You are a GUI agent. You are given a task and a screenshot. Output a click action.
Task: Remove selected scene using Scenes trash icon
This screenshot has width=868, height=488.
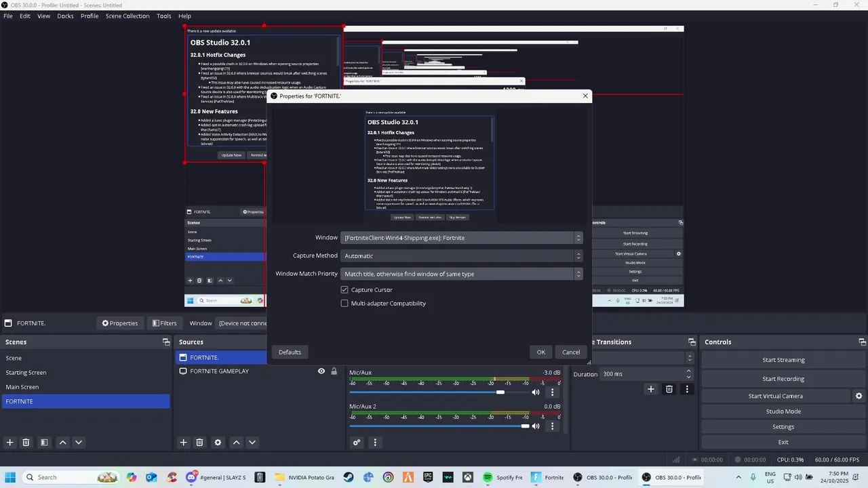point(26,443)
